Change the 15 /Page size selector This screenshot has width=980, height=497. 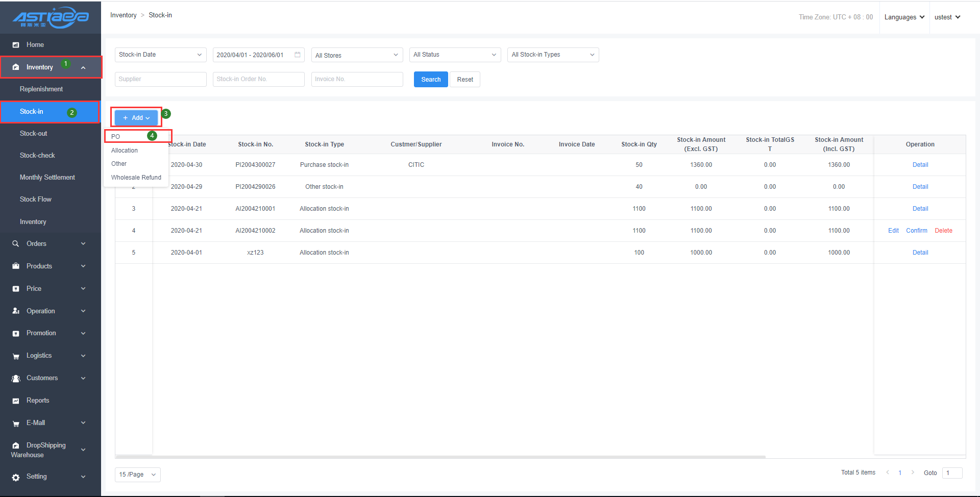pyautogui.click(x=137, y=475)
